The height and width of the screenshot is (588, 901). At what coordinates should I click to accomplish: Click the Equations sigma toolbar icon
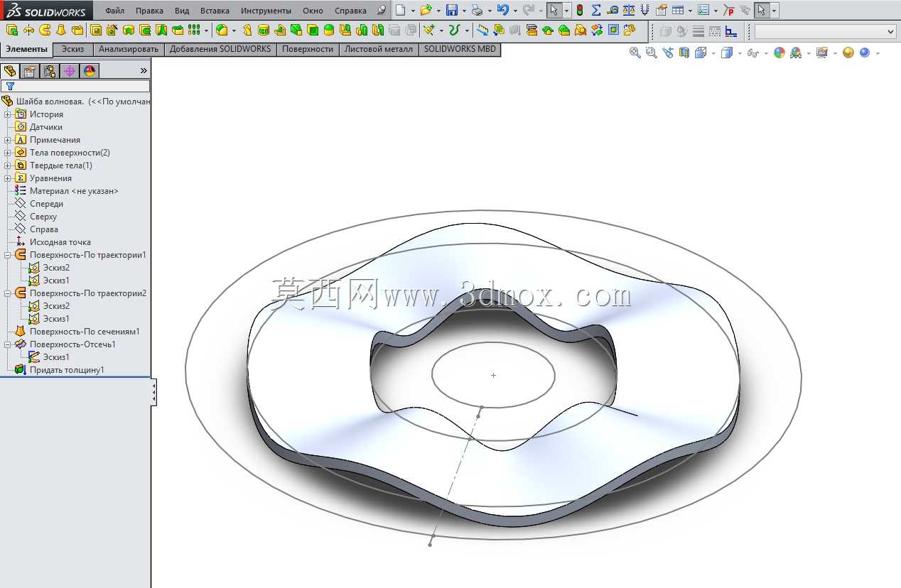[x=596, y=11]
